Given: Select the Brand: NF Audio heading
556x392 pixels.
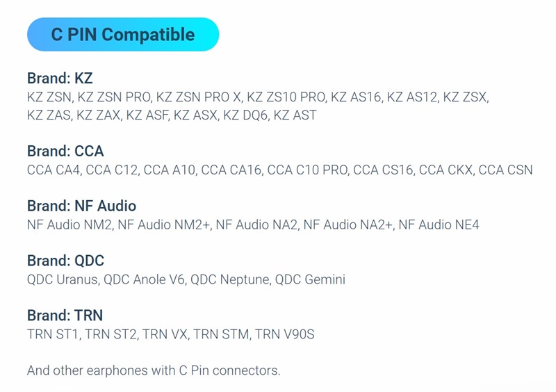Looking at the screenshot, I should (81, 206).
